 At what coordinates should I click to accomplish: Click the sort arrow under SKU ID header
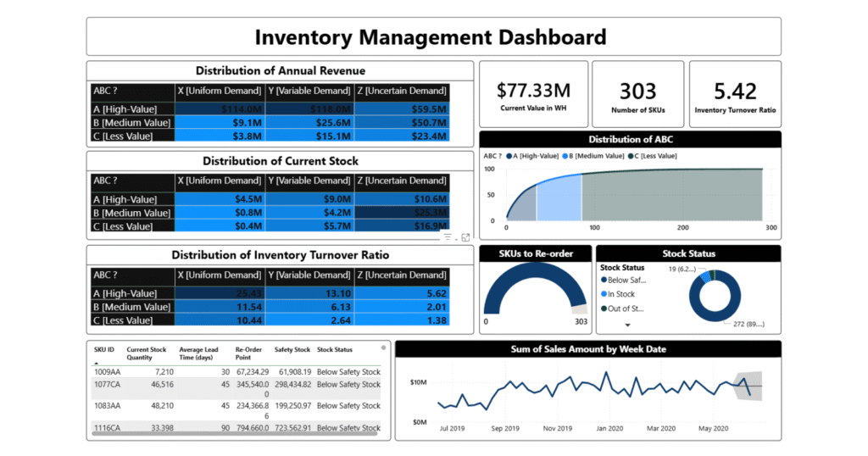point(97,362)
